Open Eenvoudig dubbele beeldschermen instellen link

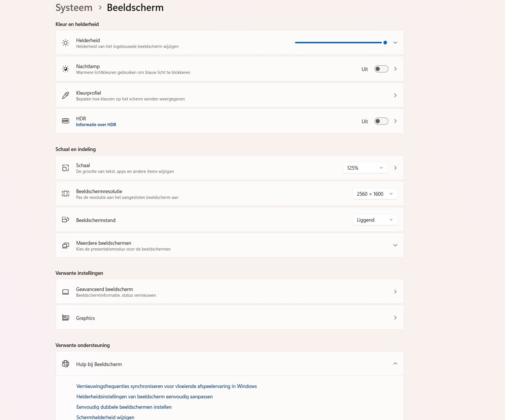pos(124,407)
